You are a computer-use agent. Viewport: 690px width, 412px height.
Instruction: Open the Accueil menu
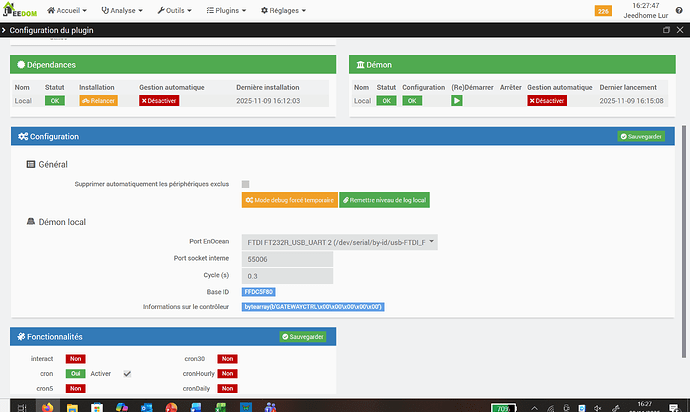coord(67,10)
